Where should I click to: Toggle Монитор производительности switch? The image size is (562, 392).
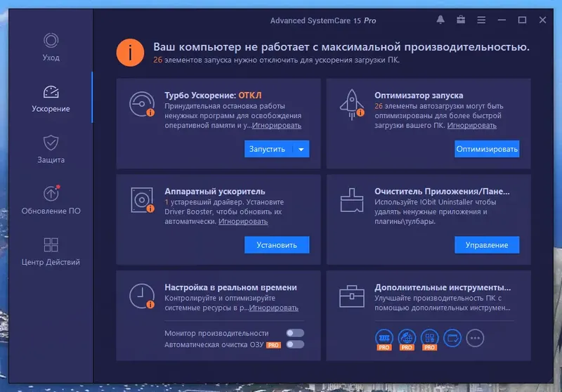point(295,333)
